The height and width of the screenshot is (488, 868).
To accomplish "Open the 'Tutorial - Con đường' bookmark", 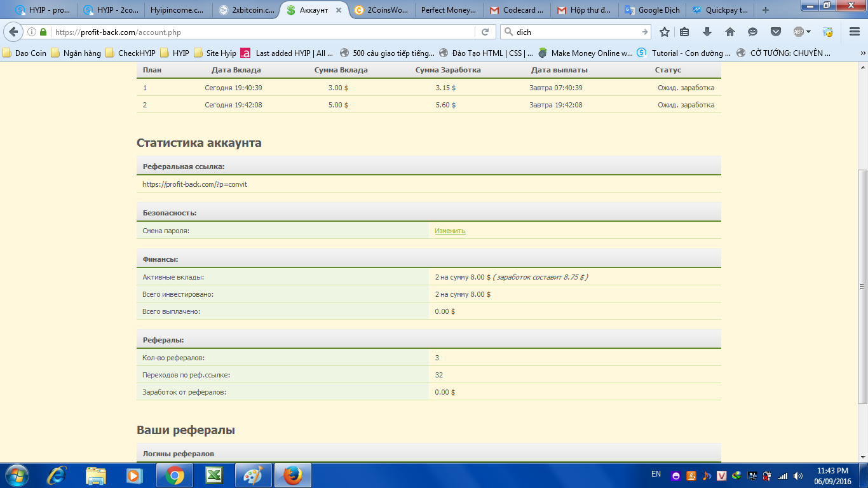I will [x=684, y=53].
